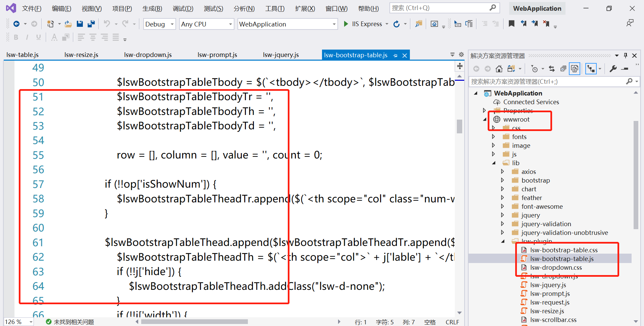Open the 文件(F) menu
644x326 pixels.
pyautogui.click(x=32, y=8)
